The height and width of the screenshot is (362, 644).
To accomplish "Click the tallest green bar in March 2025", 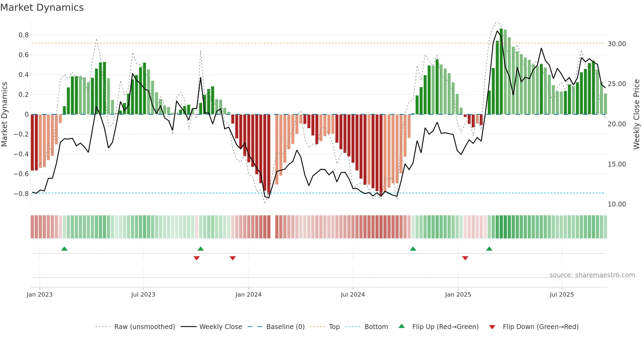I will tap(501, 71).
